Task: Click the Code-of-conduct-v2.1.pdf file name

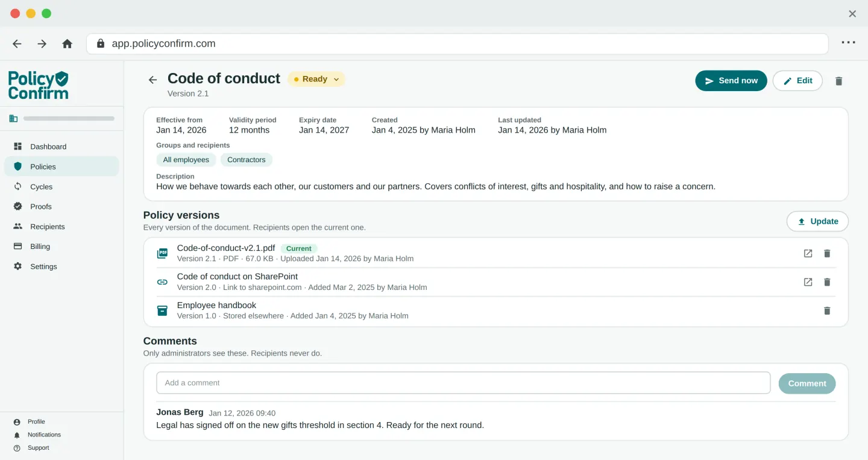Action: (226, 248)
